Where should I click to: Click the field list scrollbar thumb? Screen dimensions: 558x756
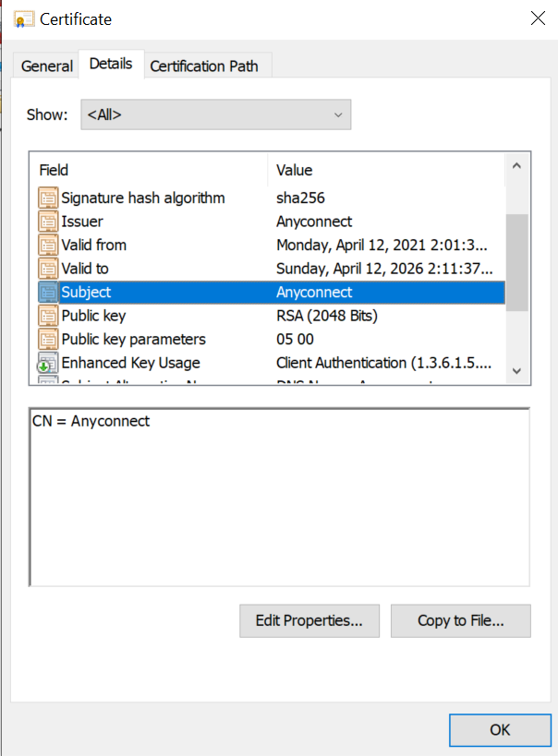[x=517, y=263]
